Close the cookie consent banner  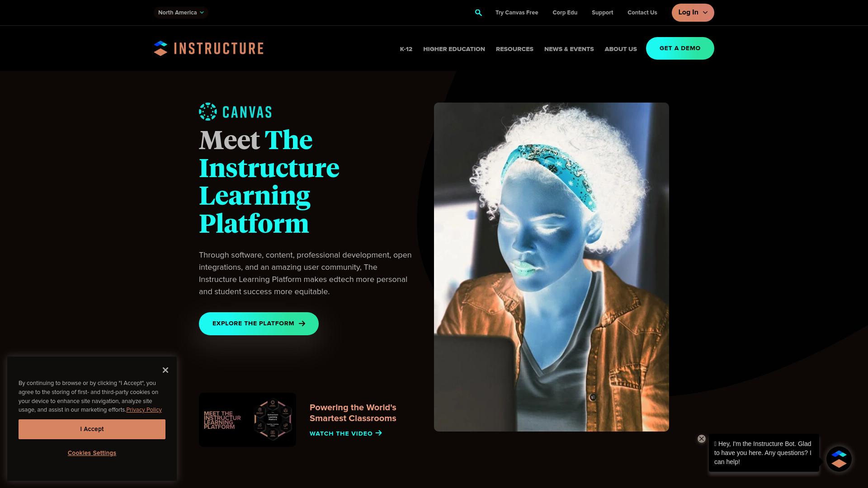coord(165,370)
